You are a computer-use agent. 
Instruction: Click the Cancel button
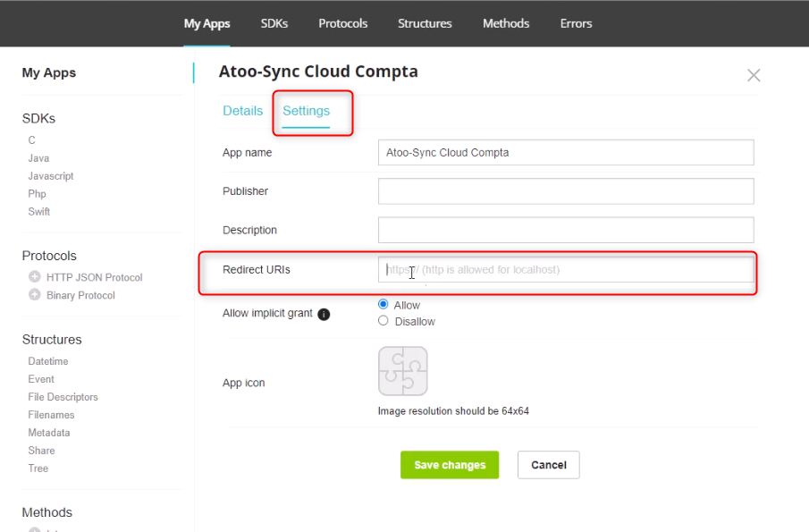(549, 465)
